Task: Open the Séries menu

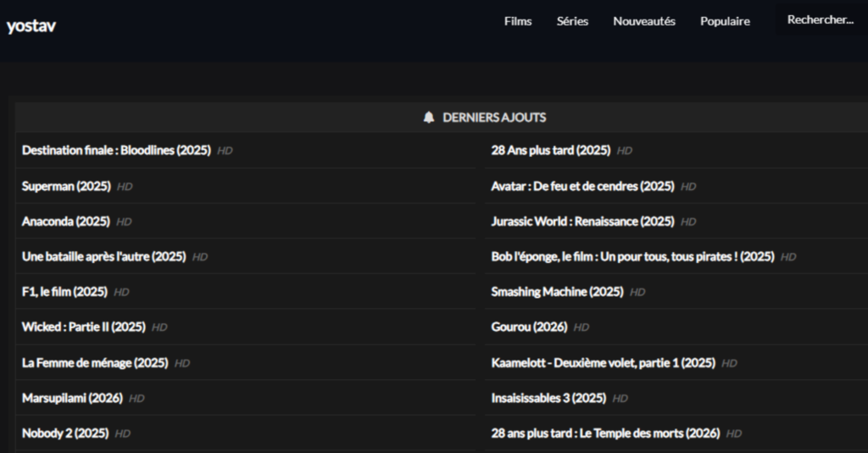Action: click(572, 21)
